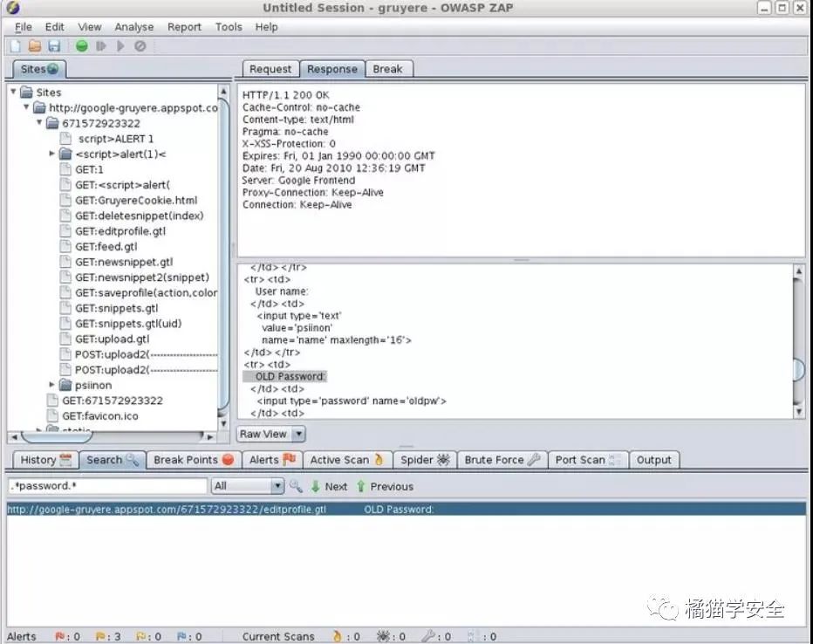
Task: Click the Step toolbar icon
Action: click(x=101, y=46)
